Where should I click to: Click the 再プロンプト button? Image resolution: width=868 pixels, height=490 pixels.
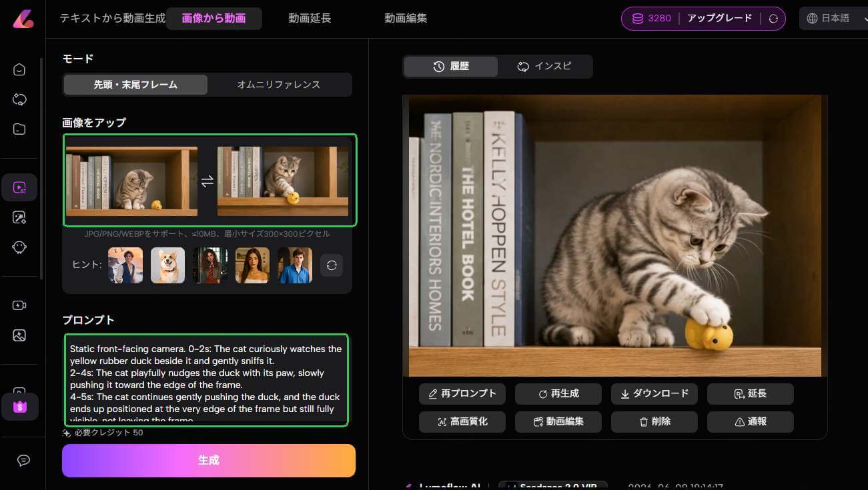462,394
